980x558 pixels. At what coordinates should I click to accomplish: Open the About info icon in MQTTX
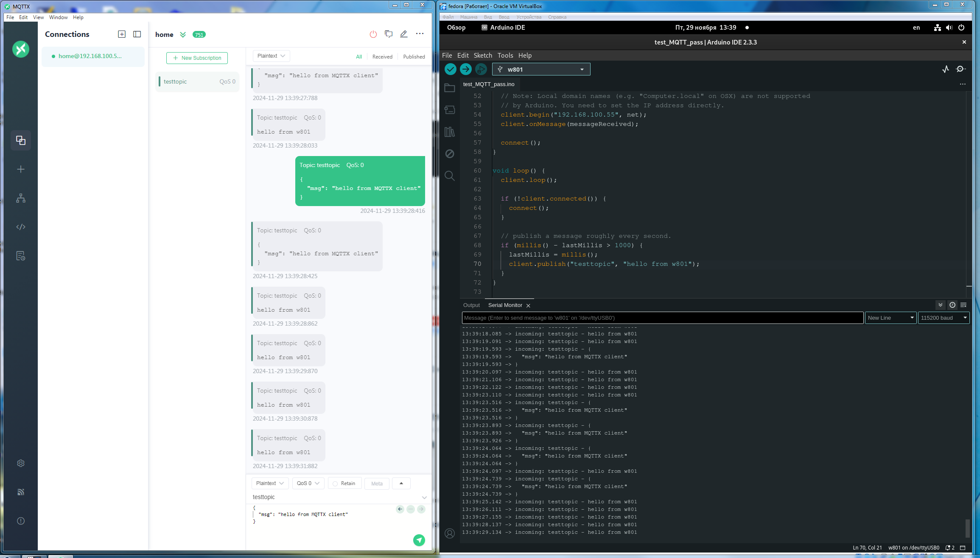tap(21, 521)
